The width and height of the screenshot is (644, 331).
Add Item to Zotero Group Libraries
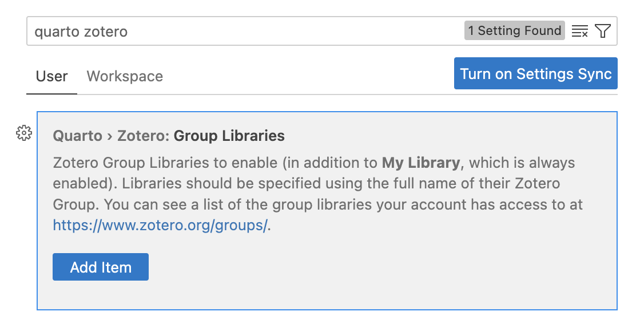pyautogui.click(x=101, y=267)
